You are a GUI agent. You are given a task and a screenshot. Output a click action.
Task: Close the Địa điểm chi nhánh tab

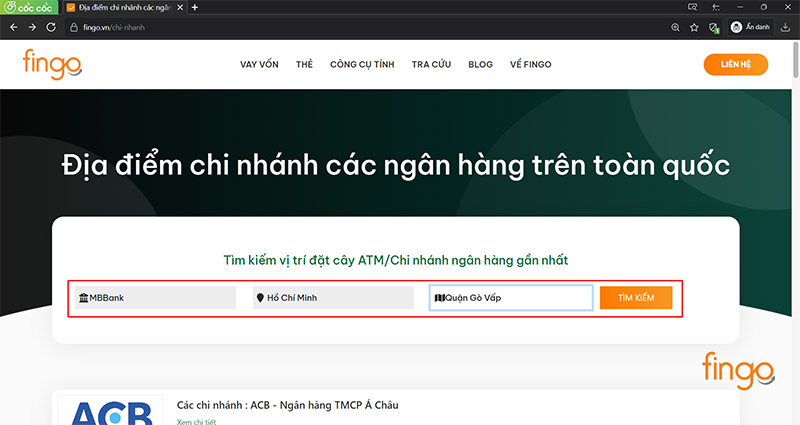pyautogui.click(x=180, y=8)
